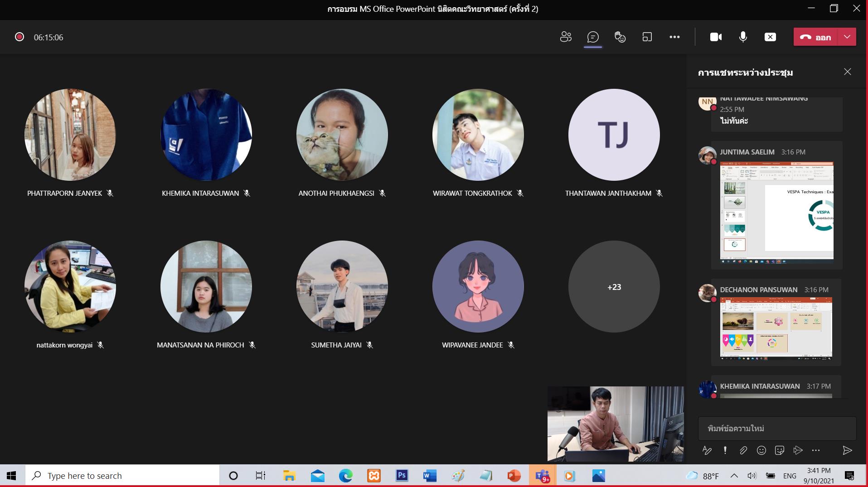
Task: Open the Photos app on taskbar
Action: (598, 476)
